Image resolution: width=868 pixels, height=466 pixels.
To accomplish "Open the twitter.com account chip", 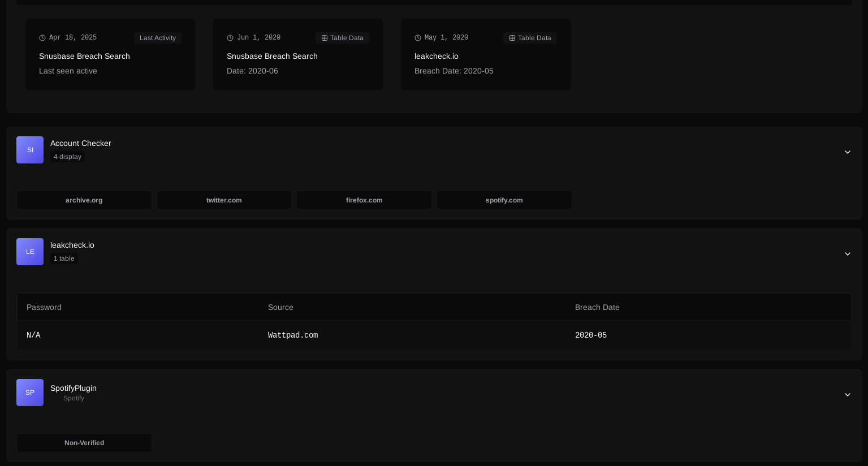I will [224, 200].
